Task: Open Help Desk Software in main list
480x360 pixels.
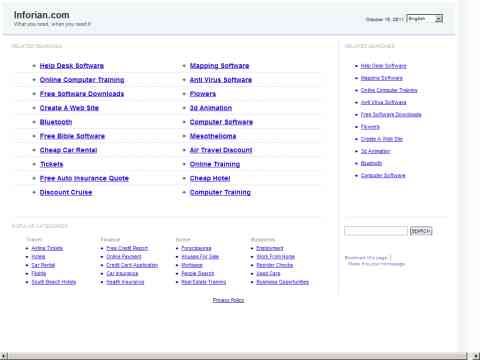Action: [x=72, y=66]
